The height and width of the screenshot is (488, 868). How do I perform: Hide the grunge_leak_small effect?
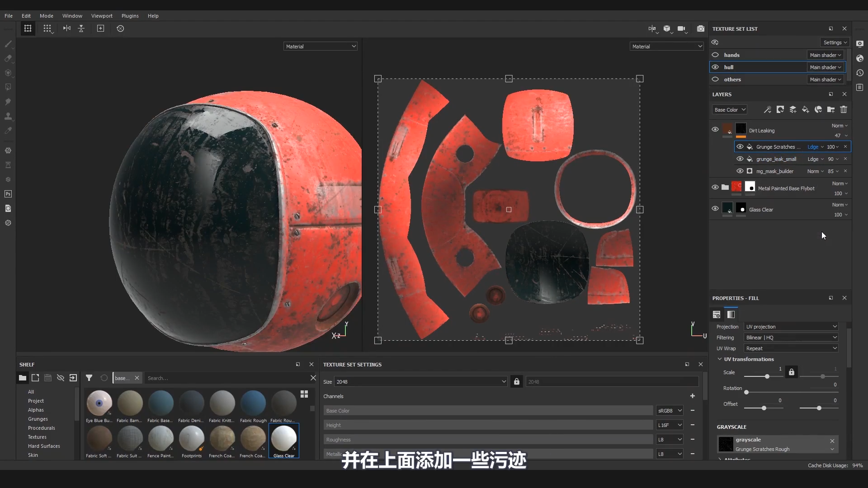click(x=740, y=159)
